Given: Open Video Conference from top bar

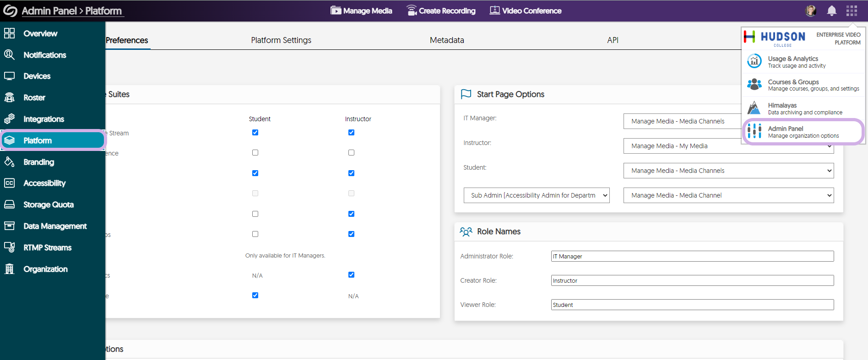Looking at the screenshot, I should click(526, 11).
